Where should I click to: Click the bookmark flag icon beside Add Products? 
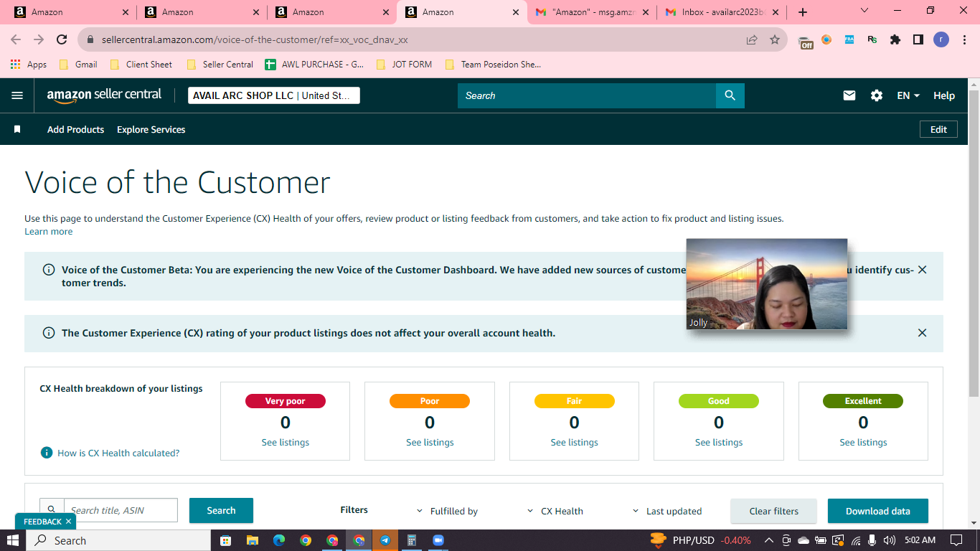pos(17,130)
